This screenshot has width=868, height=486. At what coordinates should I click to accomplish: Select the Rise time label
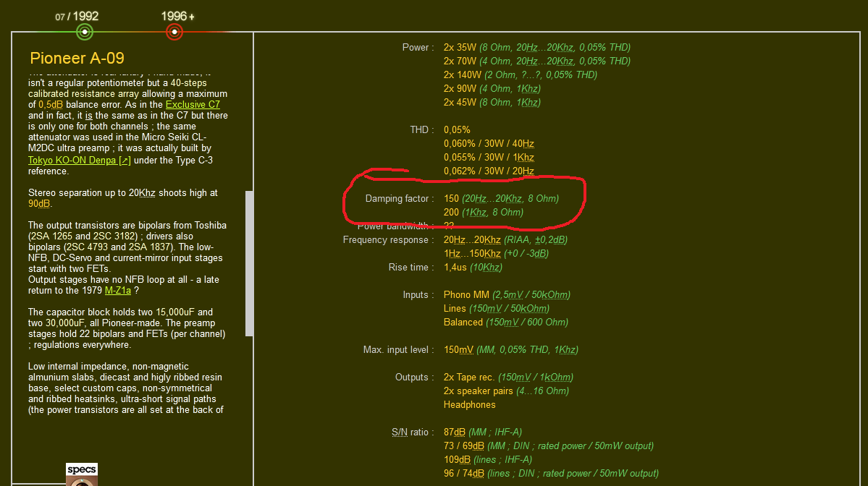tap(410, 267)
